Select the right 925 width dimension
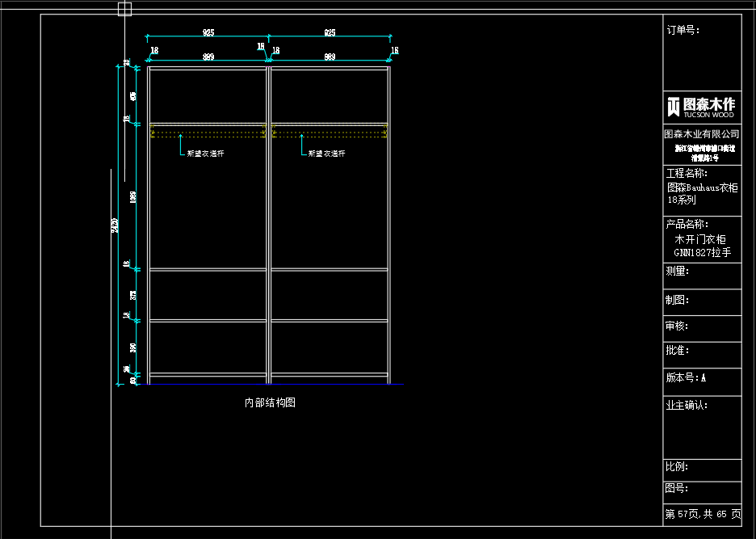 [330, 33]
